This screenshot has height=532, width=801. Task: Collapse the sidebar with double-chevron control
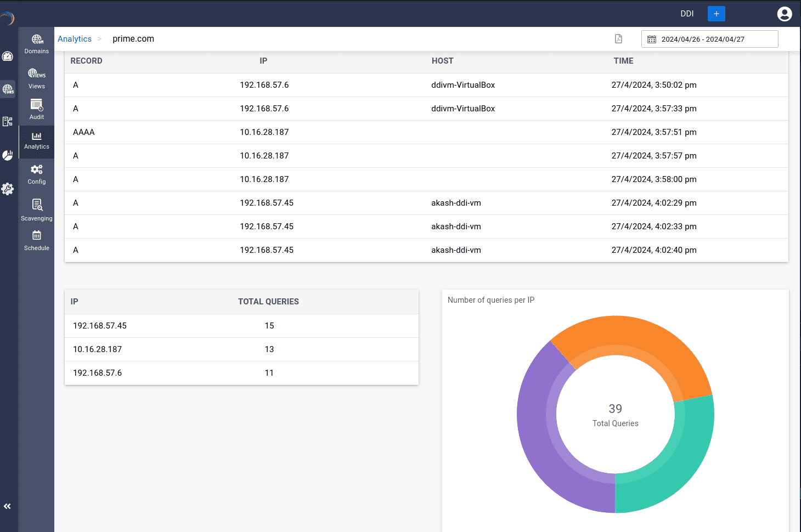8,506
